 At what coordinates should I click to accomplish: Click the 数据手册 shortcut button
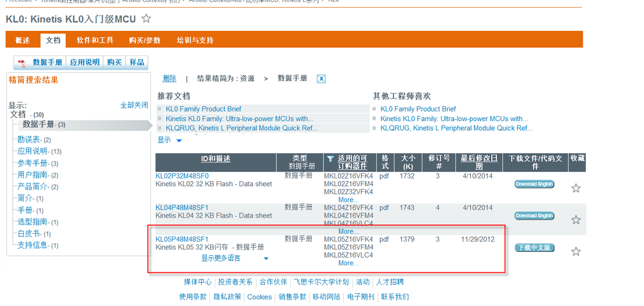click(48, 62)
